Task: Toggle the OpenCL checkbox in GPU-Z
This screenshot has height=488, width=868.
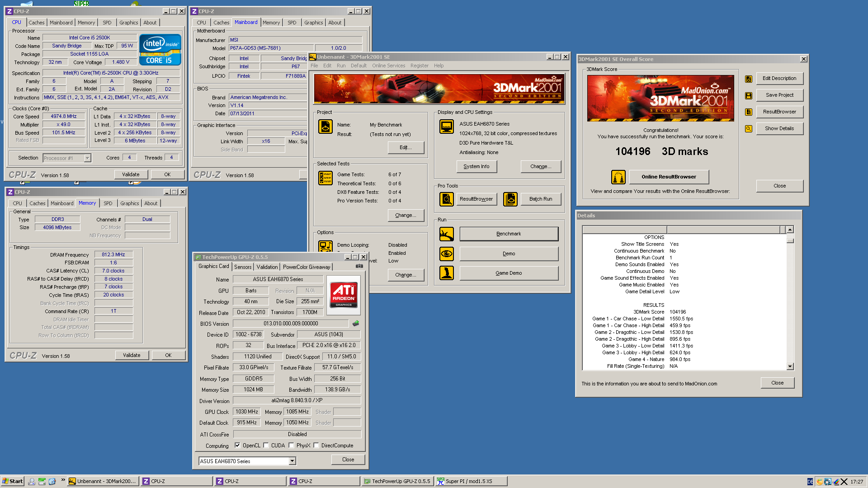Action: coord(237,446)
